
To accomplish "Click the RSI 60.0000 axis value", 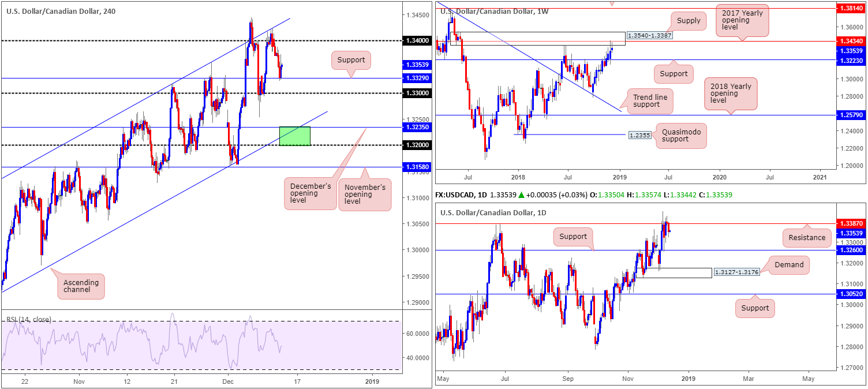I will tap(417, 334).
